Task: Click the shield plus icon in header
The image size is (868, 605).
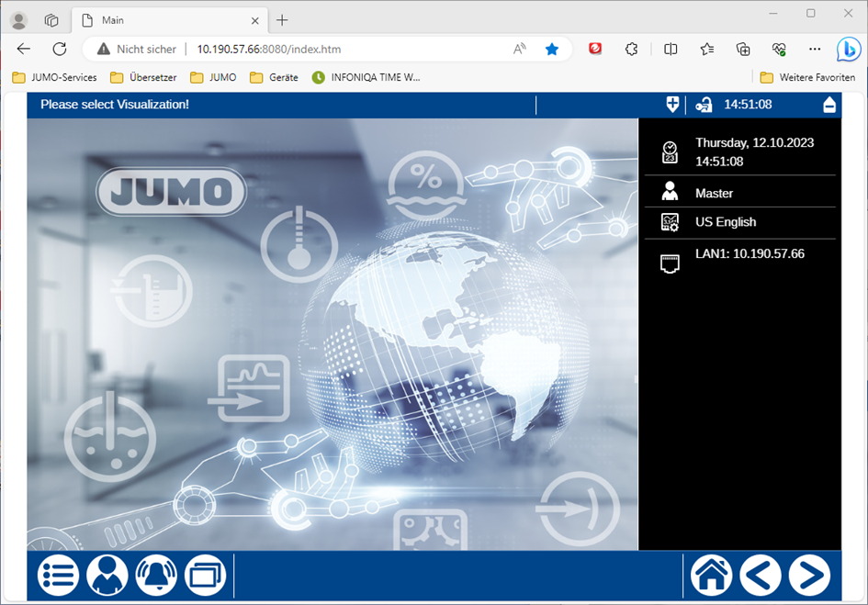Action: click(x=672, y=105)
